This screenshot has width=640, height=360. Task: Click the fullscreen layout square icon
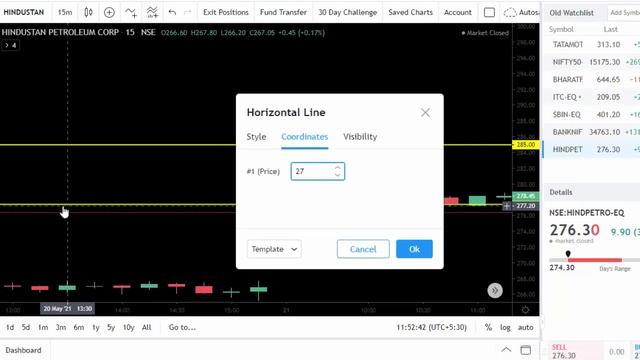point(489,12)
